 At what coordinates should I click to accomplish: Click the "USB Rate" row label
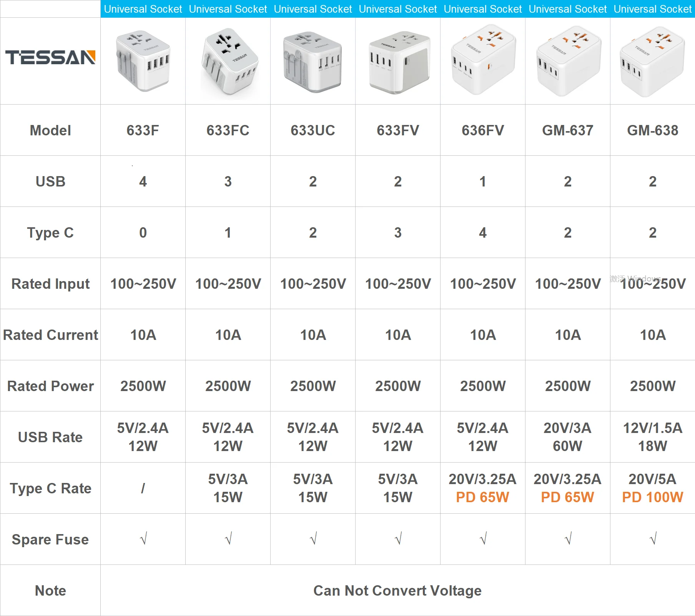tap(50, 437)
